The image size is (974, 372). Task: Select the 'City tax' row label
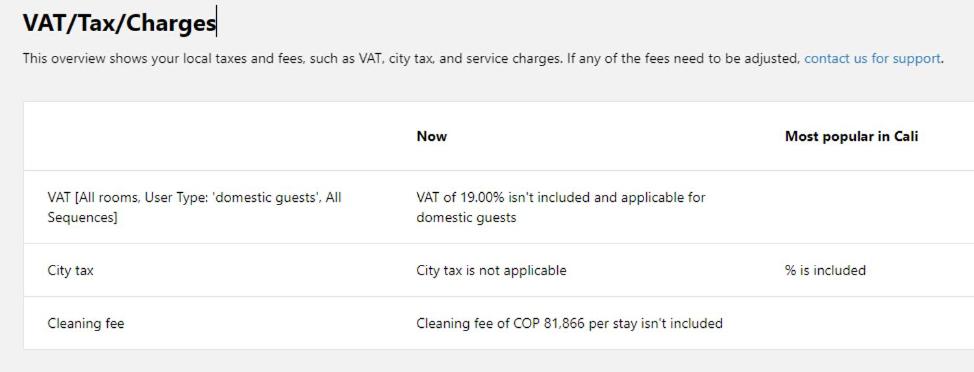coord(70,270)
